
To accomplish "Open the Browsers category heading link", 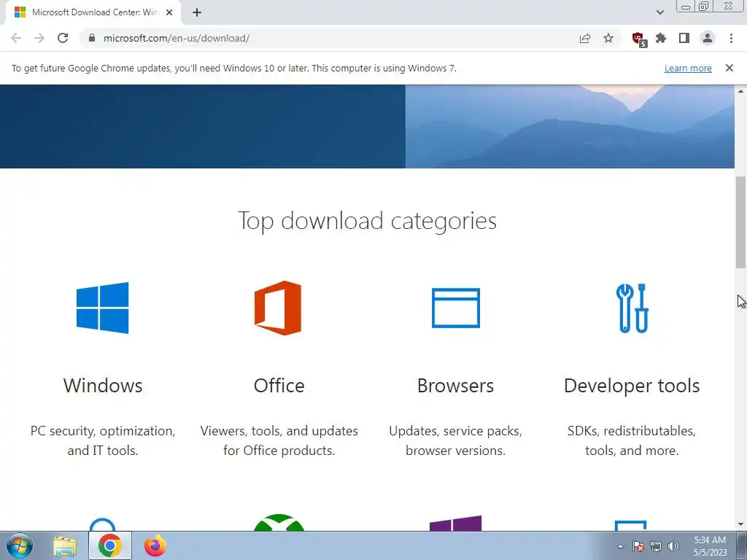I will (455, 385).
